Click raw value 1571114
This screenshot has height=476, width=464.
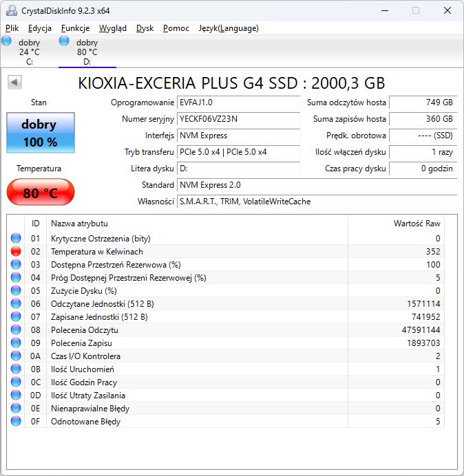pos(423,304)
